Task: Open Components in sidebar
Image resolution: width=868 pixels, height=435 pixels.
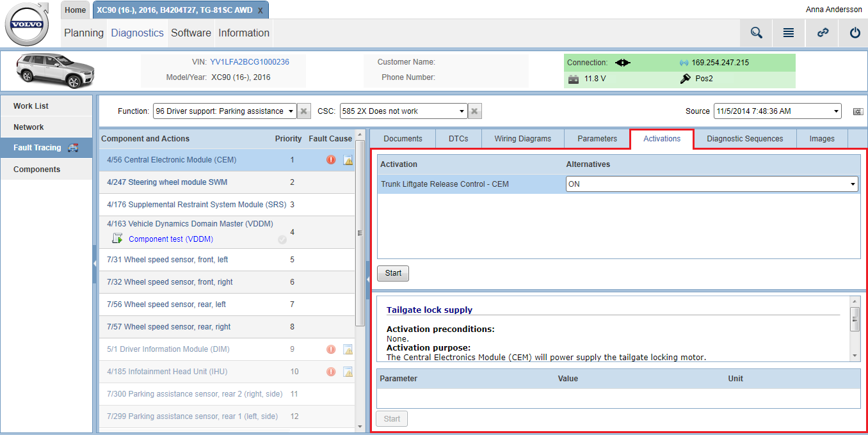Action: [47, 170]
